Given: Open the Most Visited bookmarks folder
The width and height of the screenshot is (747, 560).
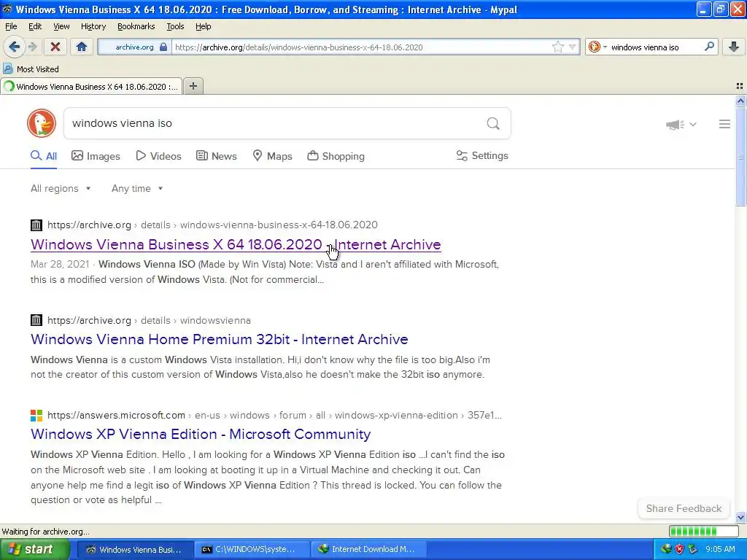Looking at the screenshot, I should 31,69.
